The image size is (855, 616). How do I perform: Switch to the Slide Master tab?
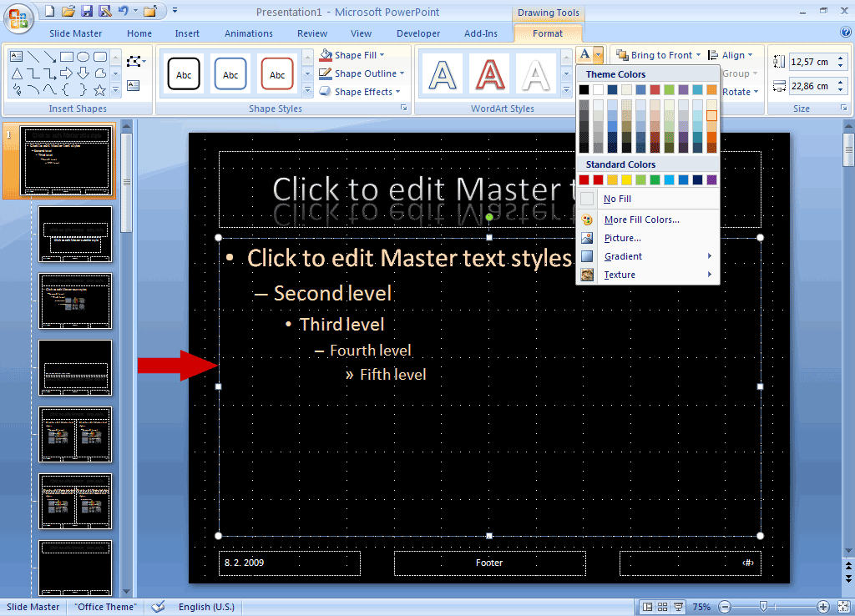(x=75, y=33)
